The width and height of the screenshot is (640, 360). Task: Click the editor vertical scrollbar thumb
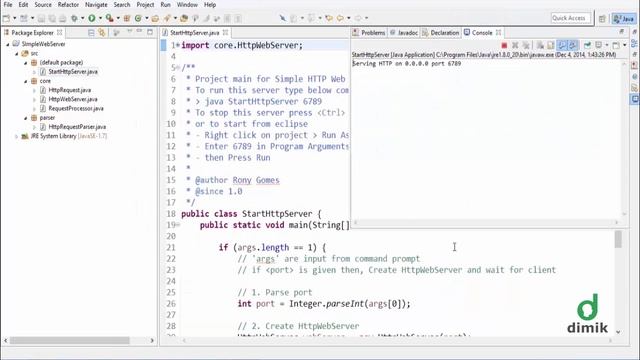(618, 239)
